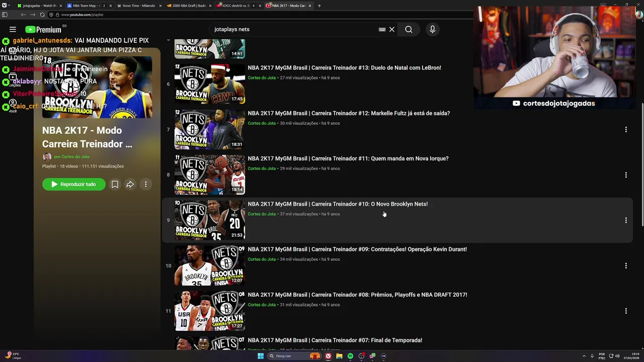Screen dimensions: 644x362
Task: Open options menu for video #09
Action: tap(626, 265)
